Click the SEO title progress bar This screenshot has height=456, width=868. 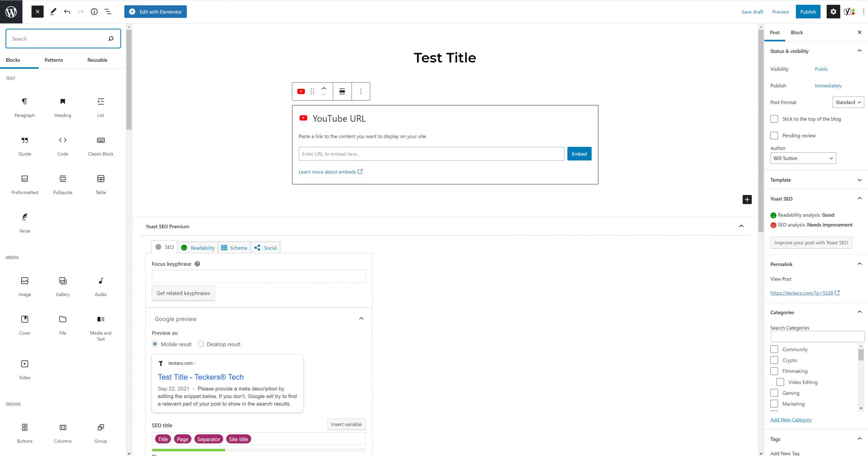[x=259, y=450]
